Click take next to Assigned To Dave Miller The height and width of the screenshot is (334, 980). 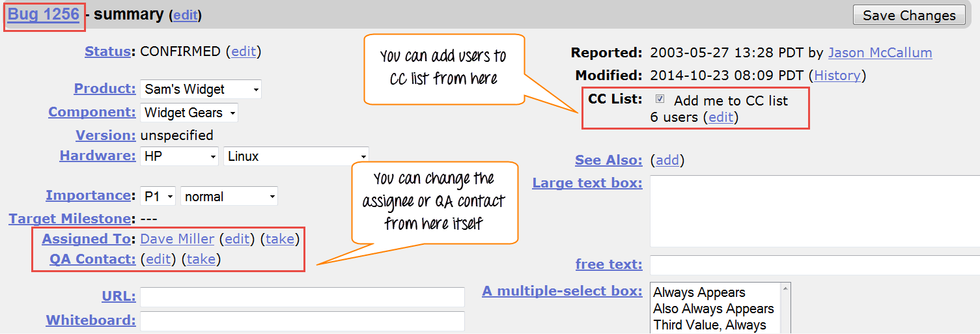click(x=280, y=239)
